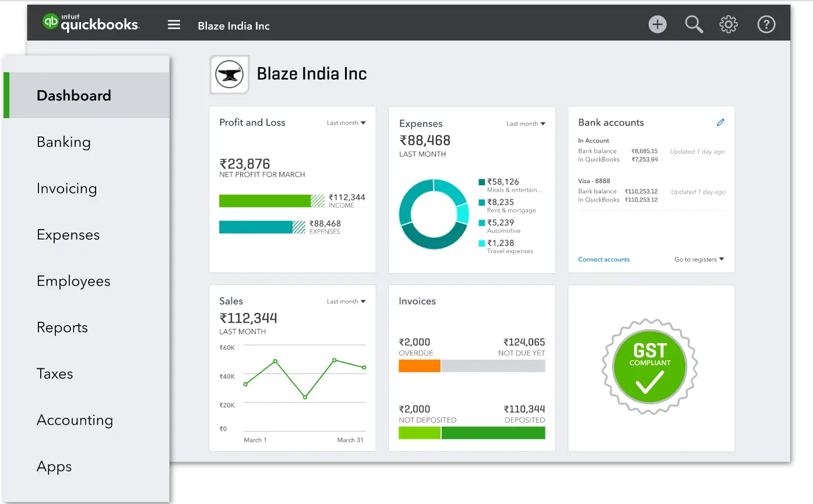Open the plus Create menu
This screenshot has width=813, height=504.
coord(657,24)
